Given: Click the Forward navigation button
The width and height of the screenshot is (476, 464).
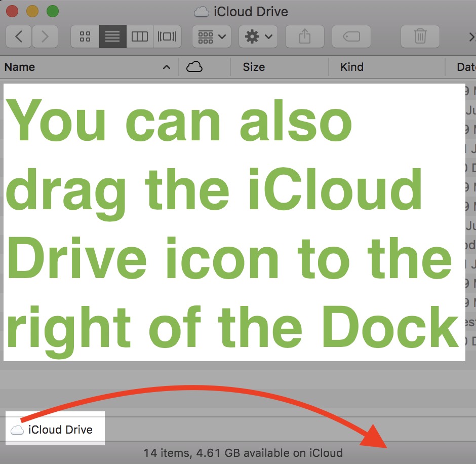Looking at the screenshot, I should coord(45,36).
